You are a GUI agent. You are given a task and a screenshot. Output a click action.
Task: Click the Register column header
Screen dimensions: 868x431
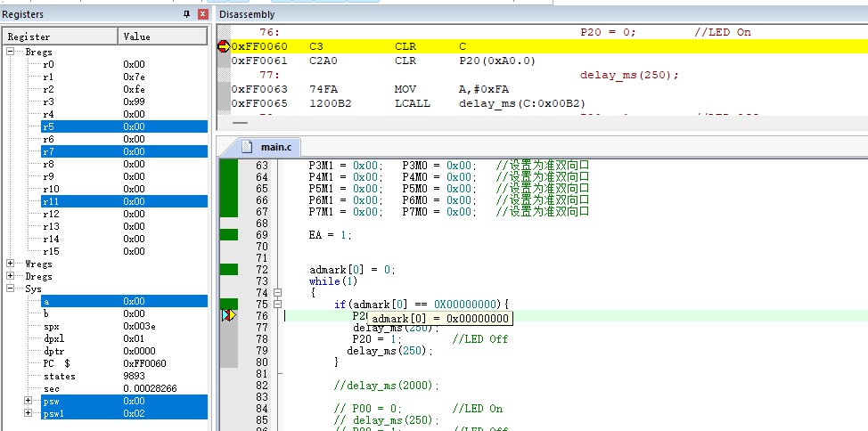pos(61,37)
